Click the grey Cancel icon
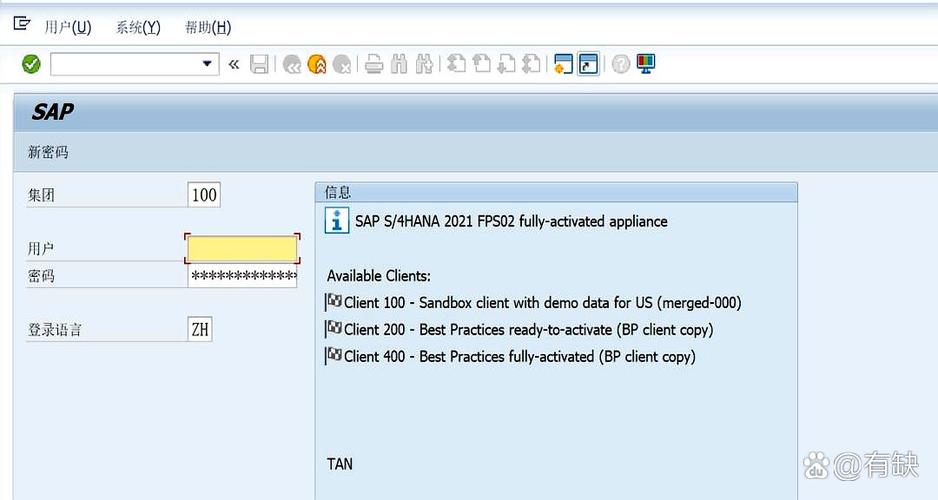 coord(342,63)
